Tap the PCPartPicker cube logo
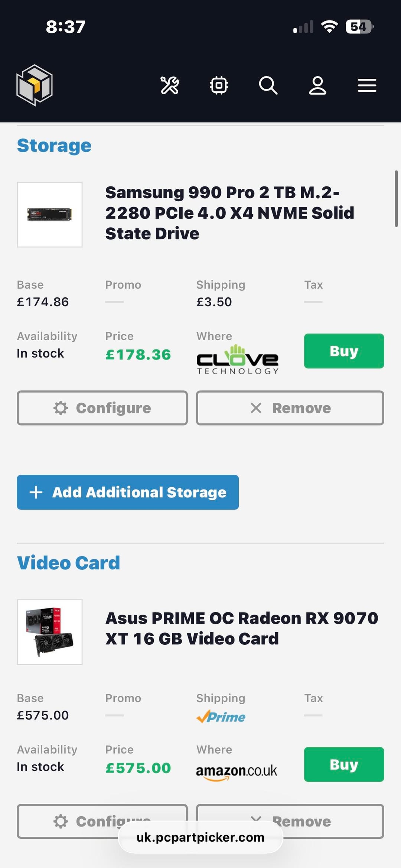401x868 pixels. point(35,85)
